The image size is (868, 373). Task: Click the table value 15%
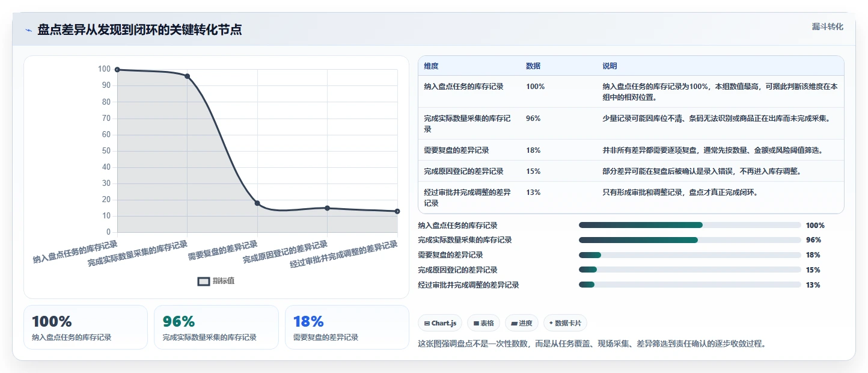point(533,171)
